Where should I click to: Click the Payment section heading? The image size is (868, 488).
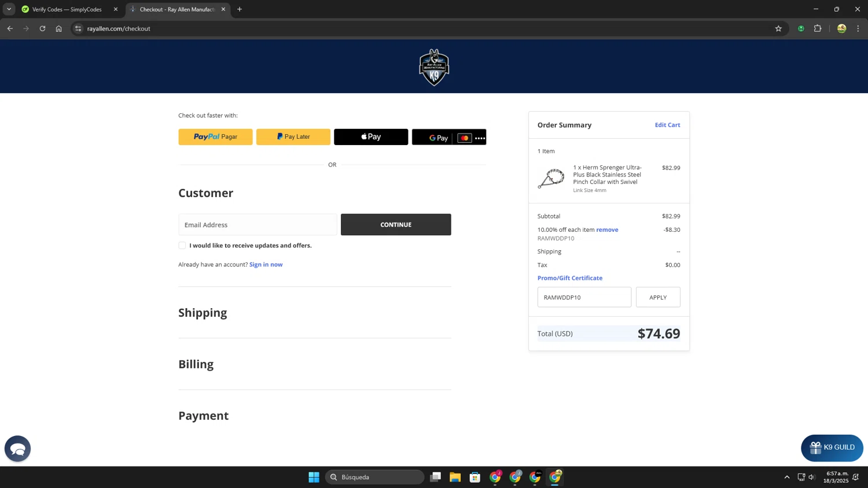pos(203,416)
